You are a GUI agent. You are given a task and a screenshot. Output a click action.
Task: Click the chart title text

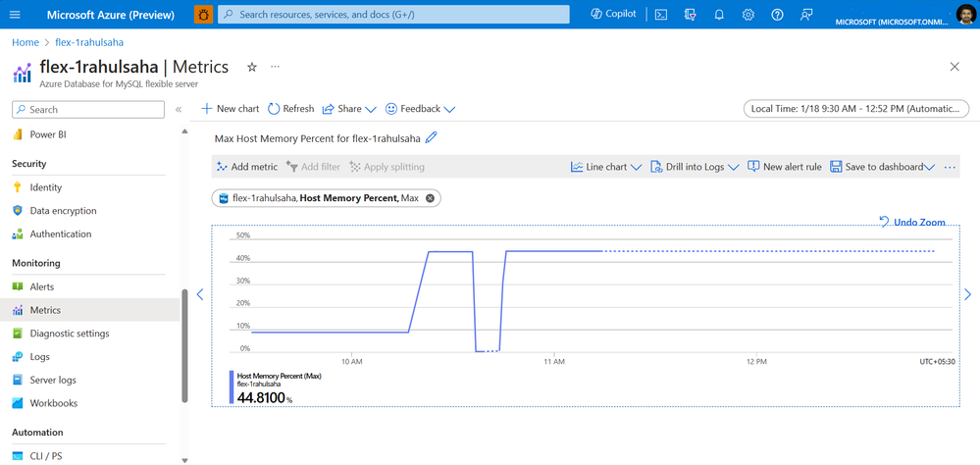(x=318, y=138)
